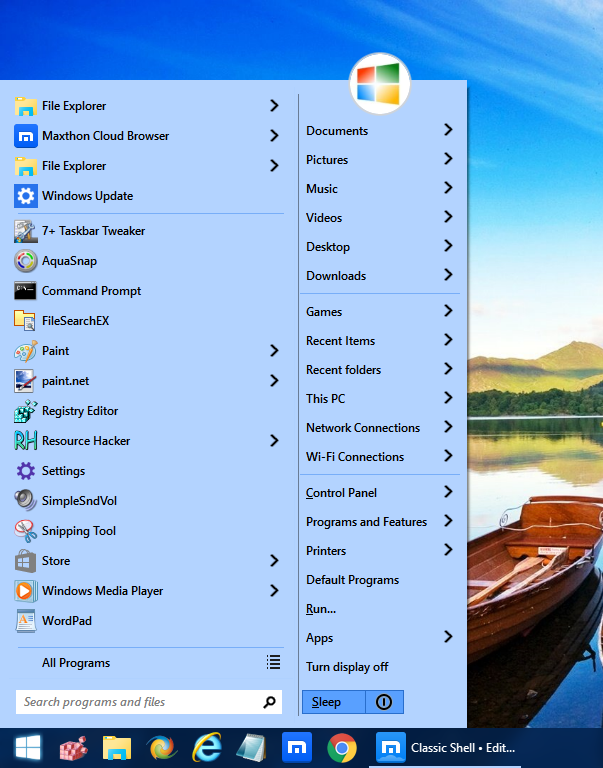Open the Pictures menu entry

click(380, 160)
